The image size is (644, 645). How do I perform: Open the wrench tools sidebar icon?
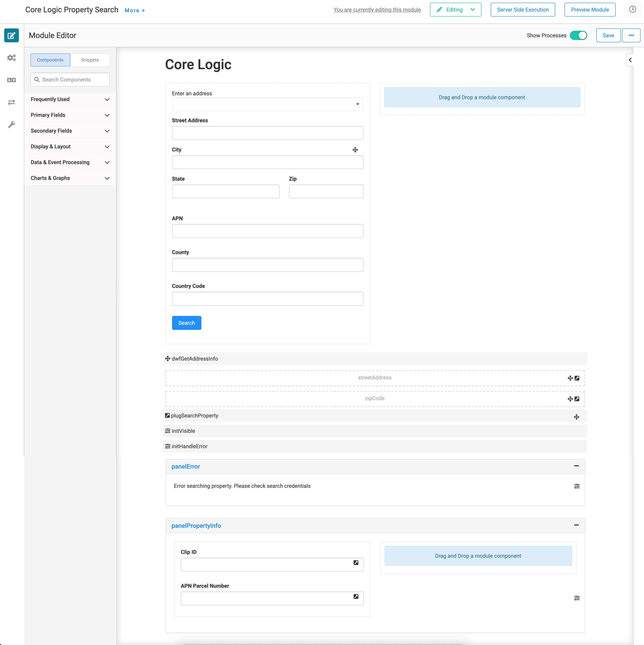11,125
